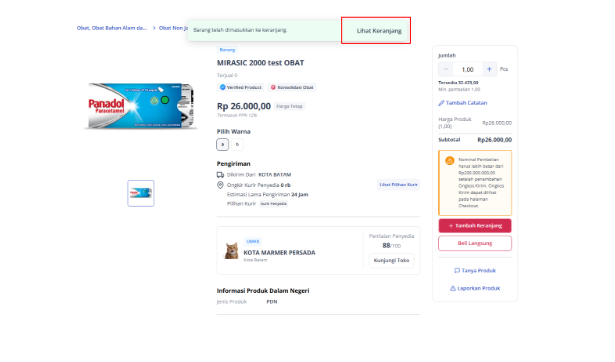Viewport: 615px width, 362px height.
Task: Click 'Estimasi Lama Pengiriman 24 Jam' text
Action: (x=267, y=195)
